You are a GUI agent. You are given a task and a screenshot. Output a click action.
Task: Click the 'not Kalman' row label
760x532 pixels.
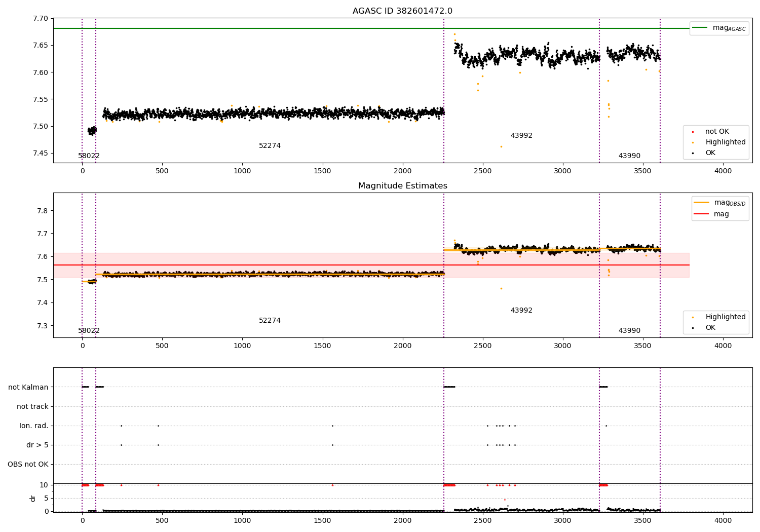[28, 388]
